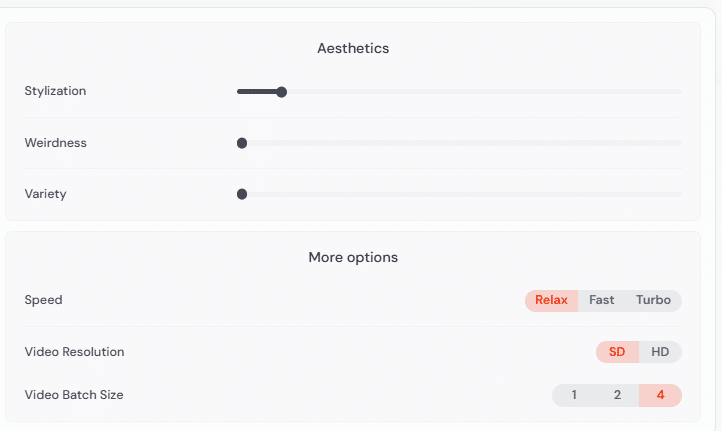
Task: Choose video batch size 2
Action: tap(617, 395)
